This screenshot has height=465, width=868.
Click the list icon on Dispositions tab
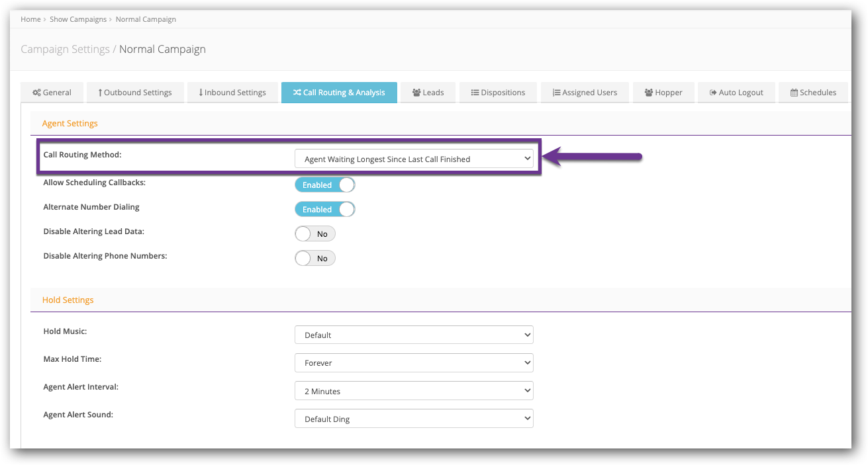tap(475, 93)
